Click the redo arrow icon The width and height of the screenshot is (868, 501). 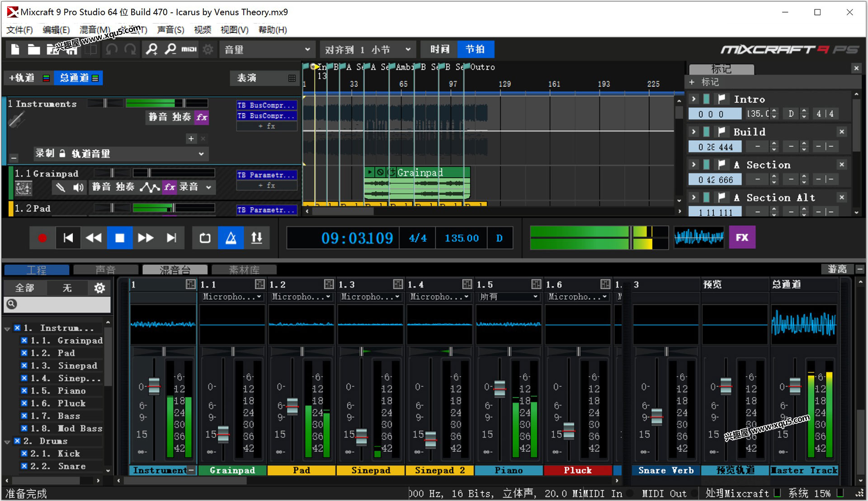tap(131, 49)
